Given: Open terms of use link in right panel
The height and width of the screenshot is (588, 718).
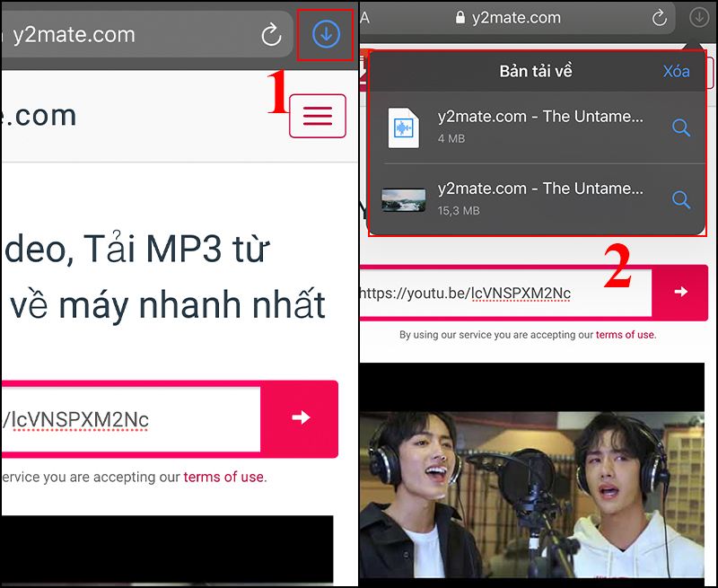Looking at the screenshot, I should (625, 335).
